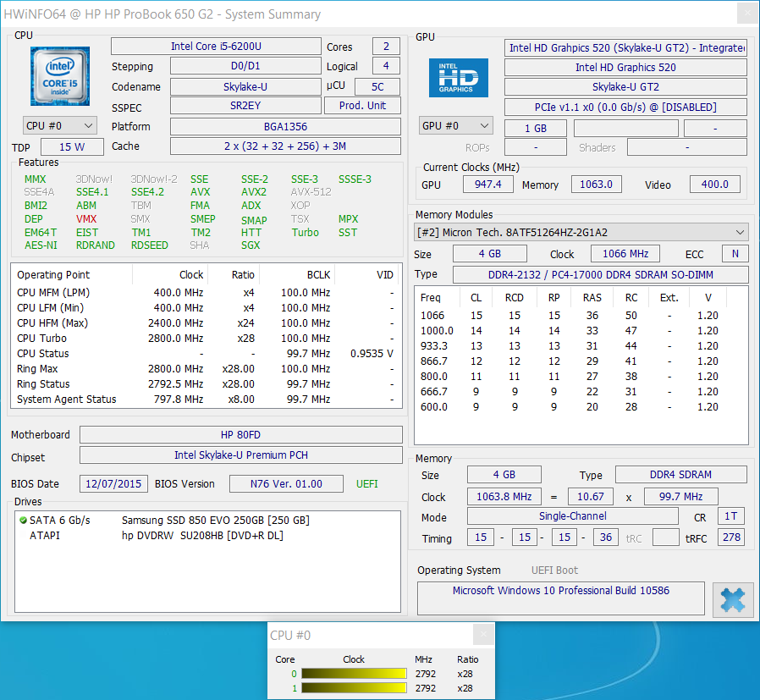Click the memory type DDR4 SDRAM field
The image size is (760, 700).
click(x=680, y=475)
